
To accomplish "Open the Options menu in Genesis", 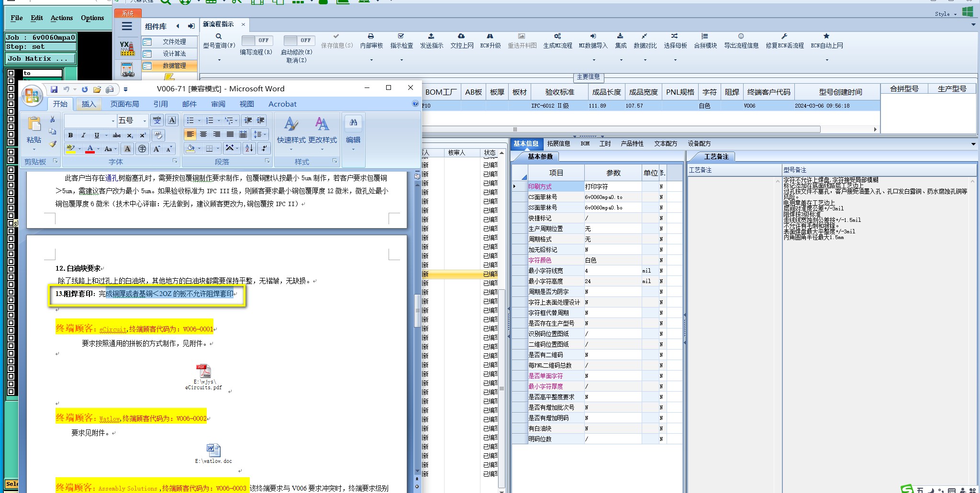I will [92, 18].
